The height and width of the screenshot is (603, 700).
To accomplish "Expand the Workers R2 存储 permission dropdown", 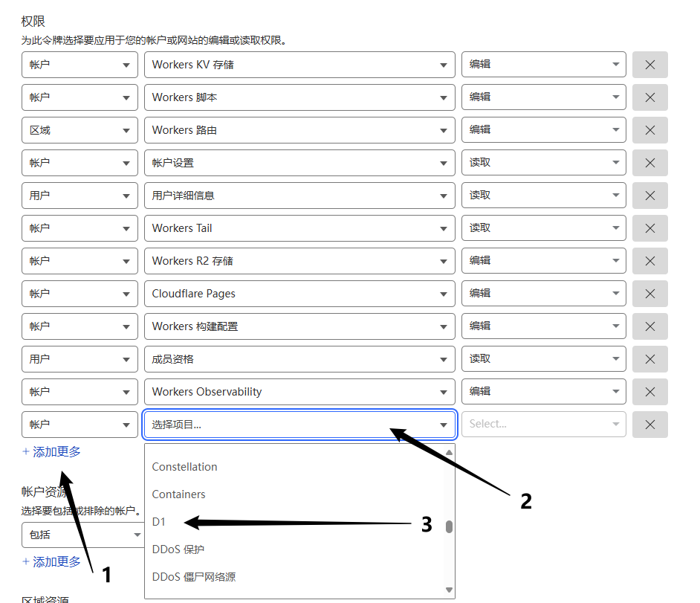I will [x=299, y=261].
